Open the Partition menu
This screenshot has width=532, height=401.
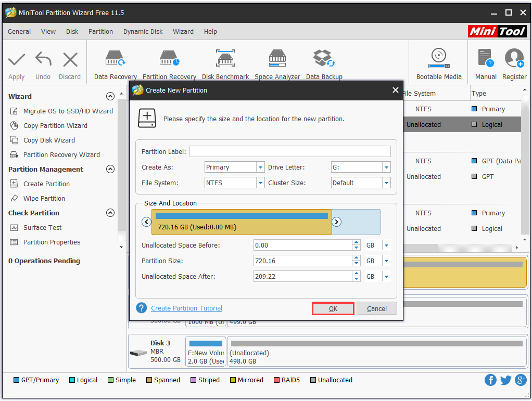[x=100, y=32]
